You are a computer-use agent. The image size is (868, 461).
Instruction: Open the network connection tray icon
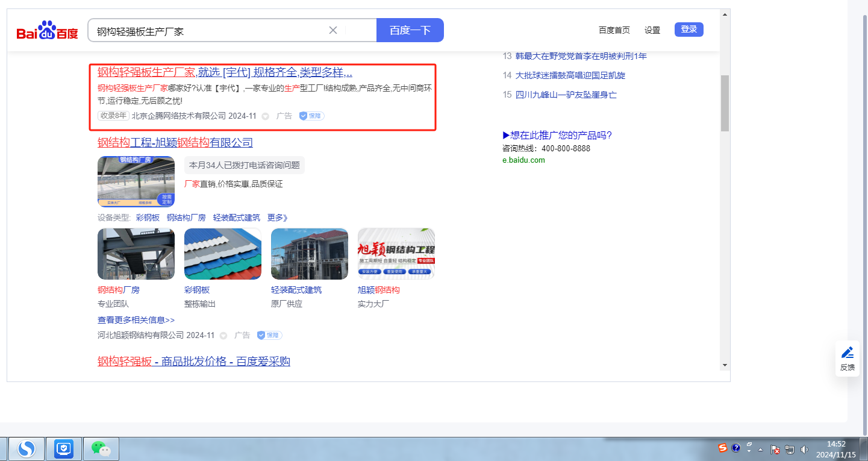(790, 450)
